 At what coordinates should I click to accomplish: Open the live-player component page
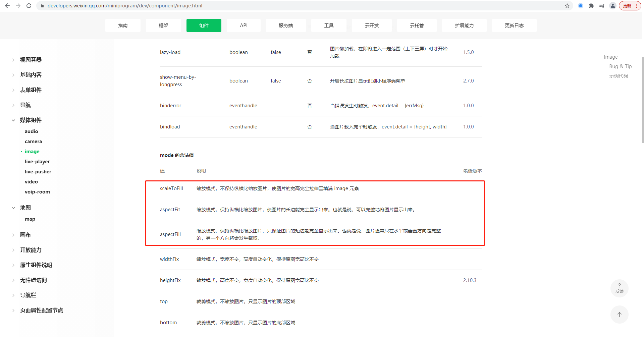click(37, 162)
